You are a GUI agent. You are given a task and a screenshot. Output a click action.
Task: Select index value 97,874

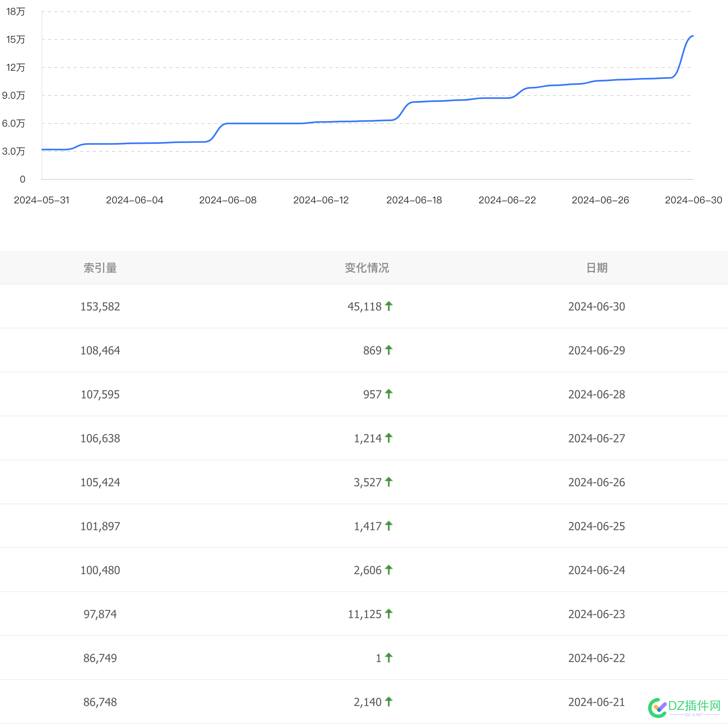100,614
